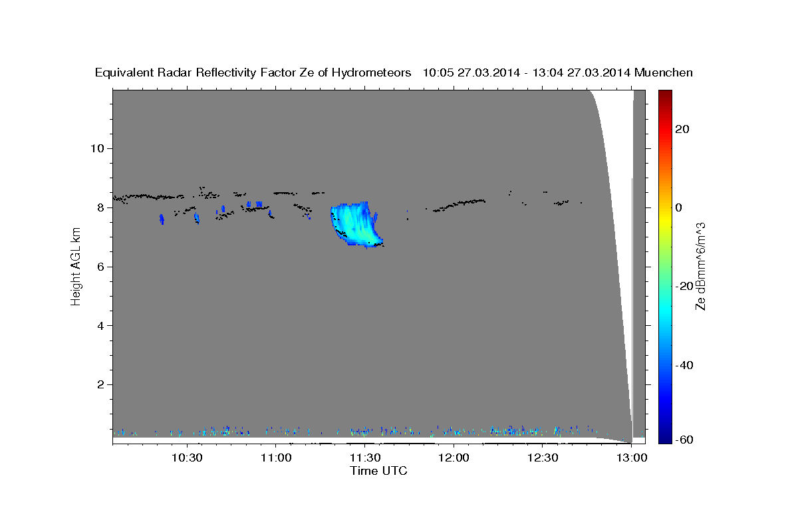The image size is (798, 532).
Task: Click the '12:00' time tick label
Action: coord(454,458)
